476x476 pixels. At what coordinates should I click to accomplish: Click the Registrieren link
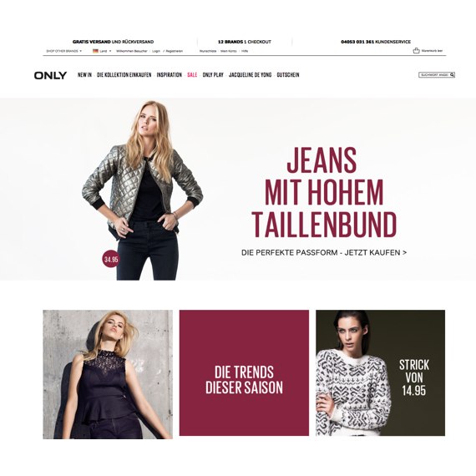tap(175, 51)
